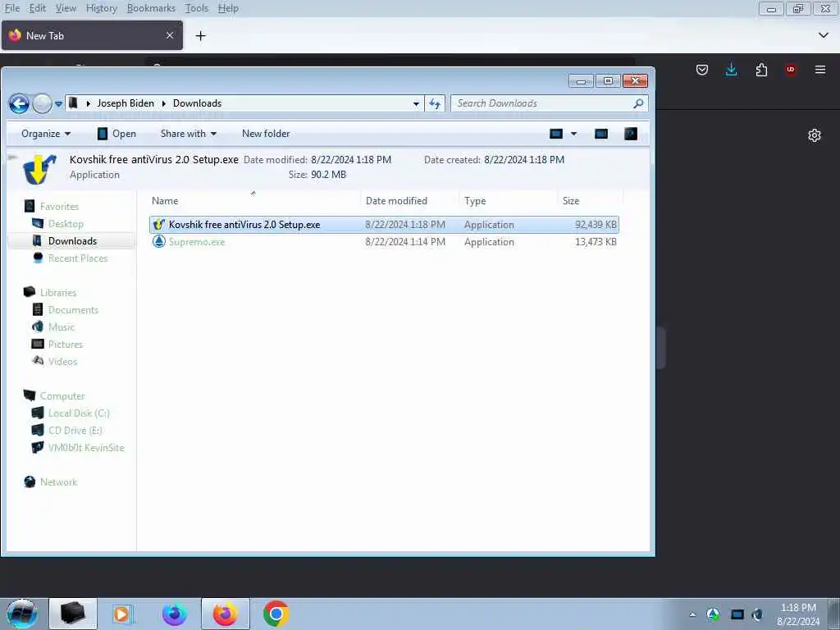The height and width of the screenshot is (630, 840).
Task: Click Downloads in address breadcrumb
Action: pos(197,103)
